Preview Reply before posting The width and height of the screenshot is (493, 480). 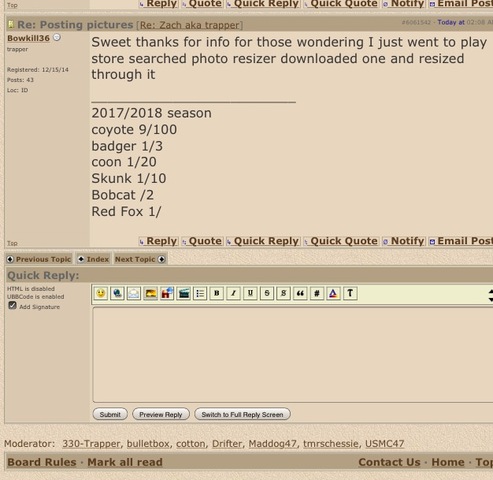click(161, 414)
